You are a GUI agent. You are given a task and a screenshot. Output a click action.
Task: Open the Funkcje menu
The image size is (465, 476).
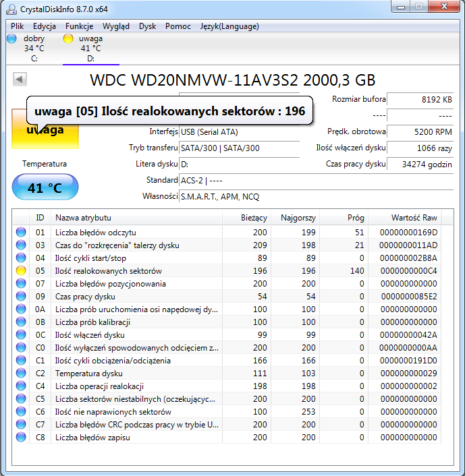(79, 26)
